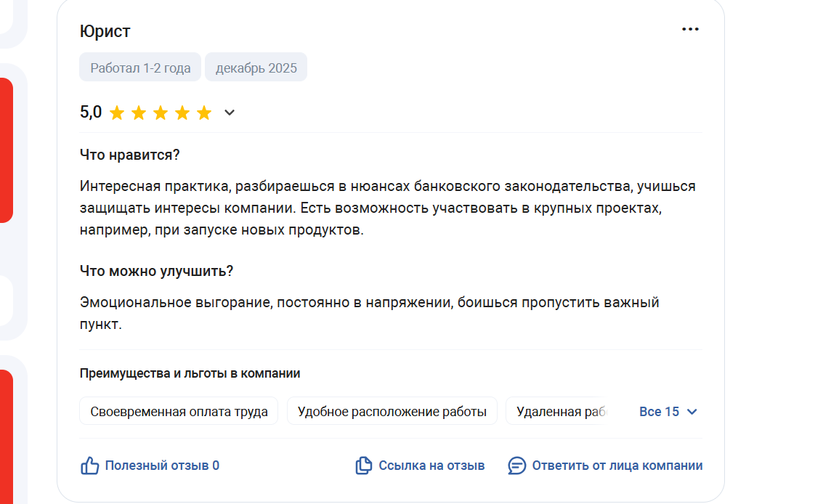Click the Юрист review title
Screen dimensions: 831x504
105,31
